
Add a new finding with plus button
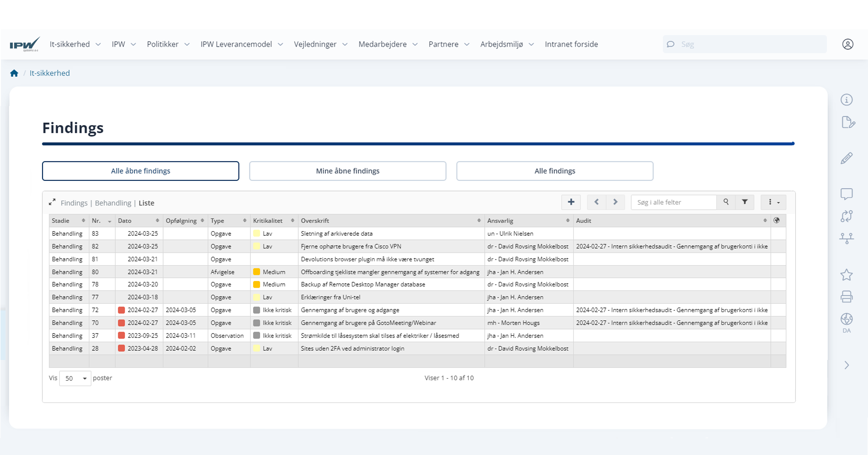click(571, 202)
